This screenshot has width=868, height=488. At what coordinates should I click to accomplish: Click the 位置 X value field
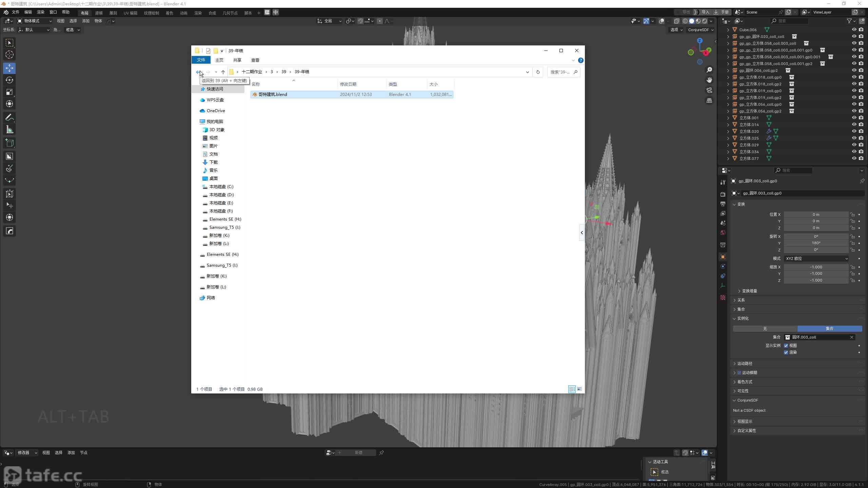click(x=816, y=215)
